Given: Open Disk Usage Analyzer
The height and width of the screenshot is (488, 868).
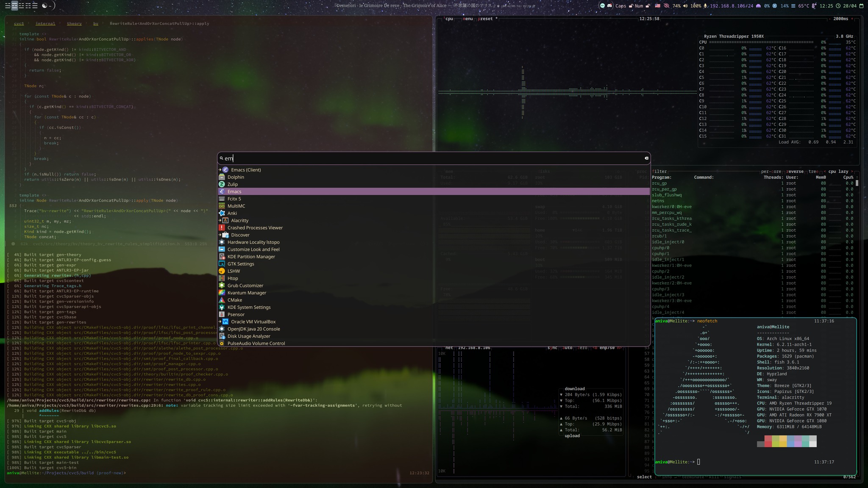Looking at the screenshot, I should pos(434,336).
